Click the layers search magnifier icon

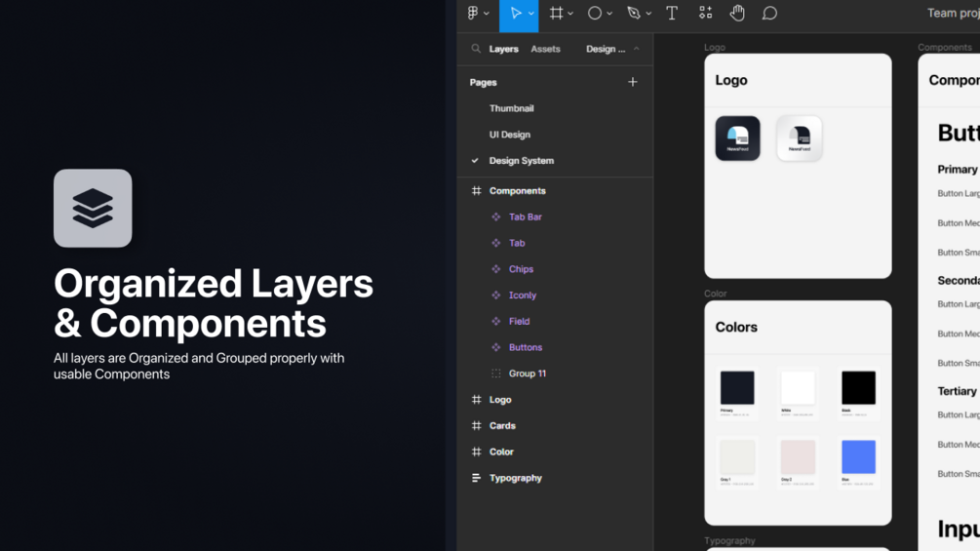(476, 49)
